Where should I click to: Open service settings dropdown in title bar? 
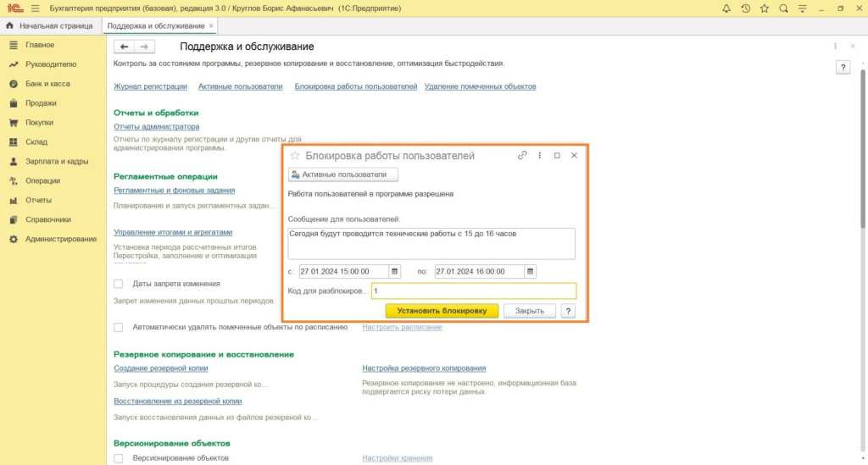[x=802, y=8]
